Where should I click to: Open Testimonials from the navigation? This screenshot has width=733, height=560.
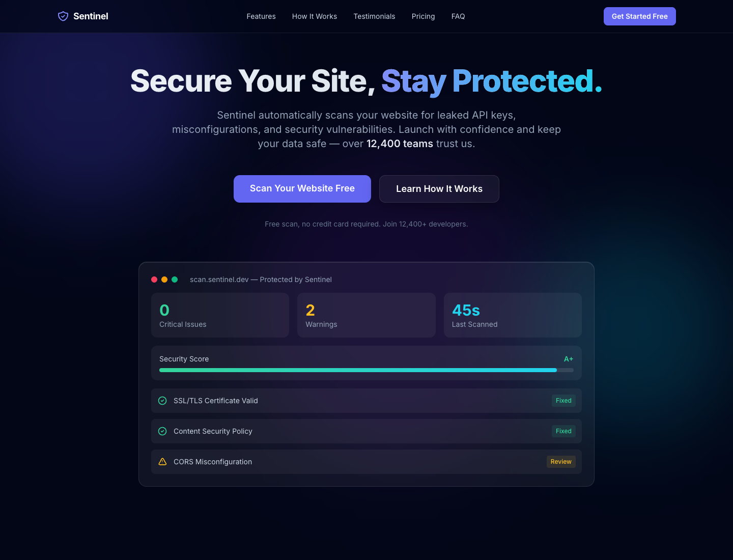(x=374, y=16)
